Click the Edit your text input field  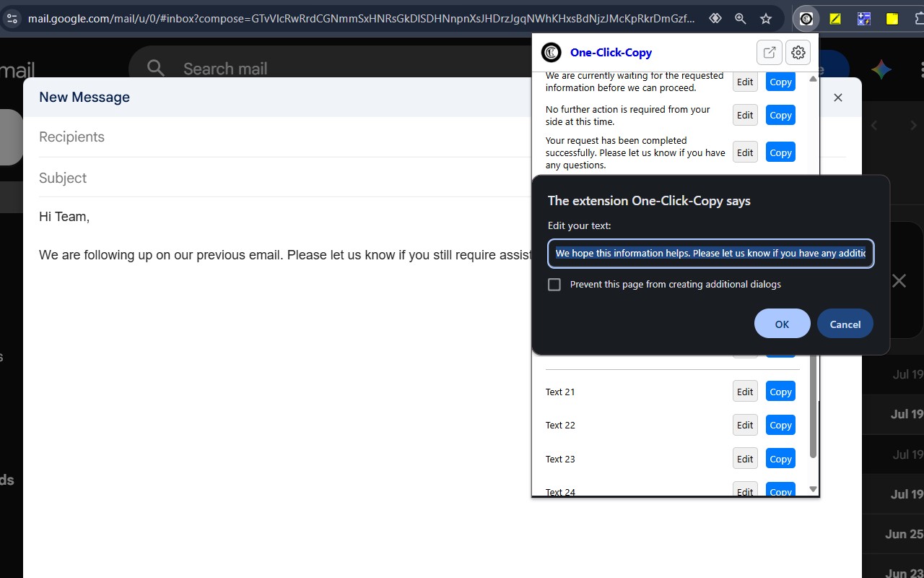tap(711, 254)
